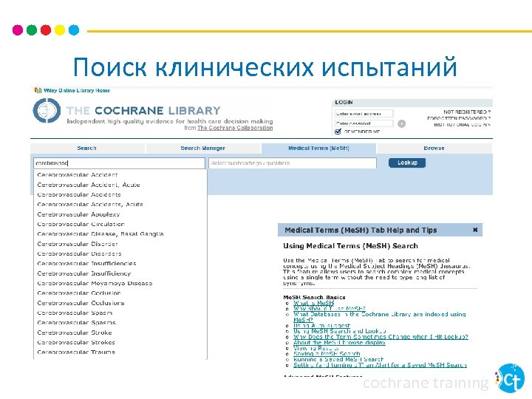Screen dimensions: 532x399
Task: Select suggestion Cerebrovascular Accidents
Action: click(79, 195)
